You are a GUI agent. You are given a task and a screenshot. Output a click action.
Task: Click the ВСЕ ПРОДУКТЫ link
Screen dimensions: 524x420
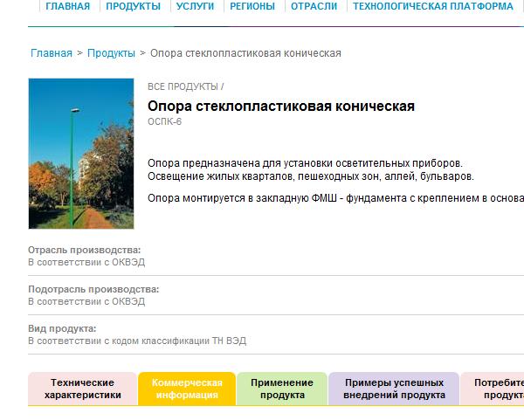coord(183,86)
